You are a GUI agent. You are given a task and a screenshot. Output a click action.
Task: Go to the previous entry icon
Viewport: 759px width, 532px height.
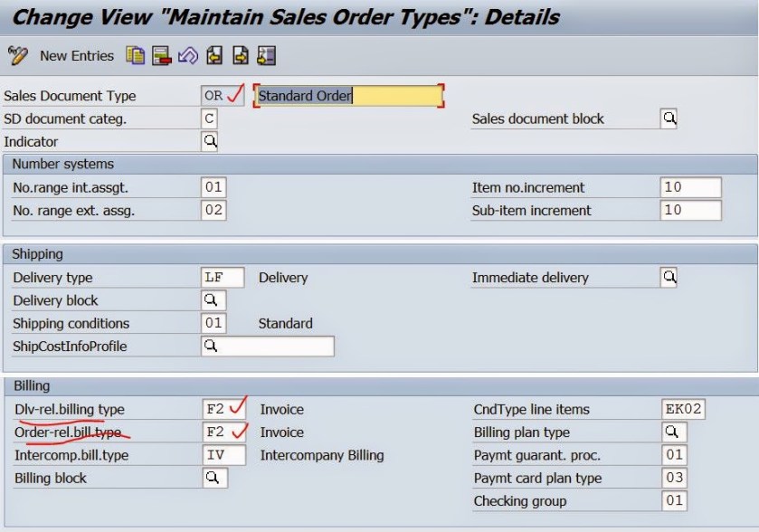coord(214,56)
